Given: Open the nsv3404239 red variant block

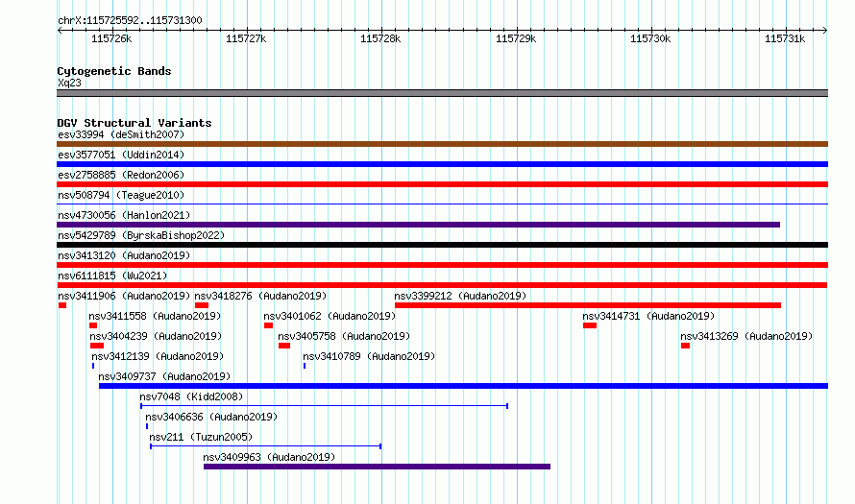Looking at the screenshot, I should pos(97,346).
